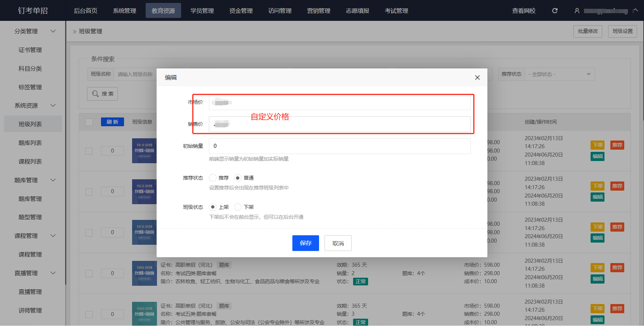The height and width of the screenshot is (326, 644).
Task: Close the edit dialog with X
Action: point(477,78)
